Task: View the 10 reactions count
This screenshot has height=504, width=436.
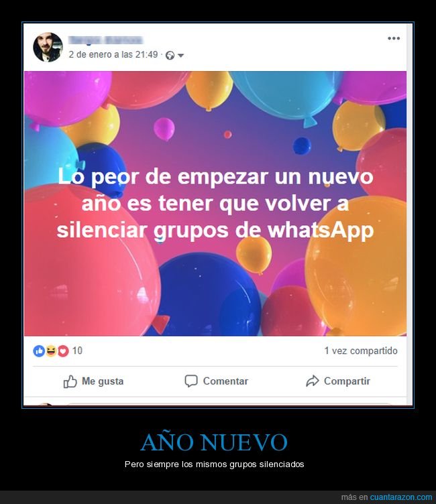Action: [77, 351]
